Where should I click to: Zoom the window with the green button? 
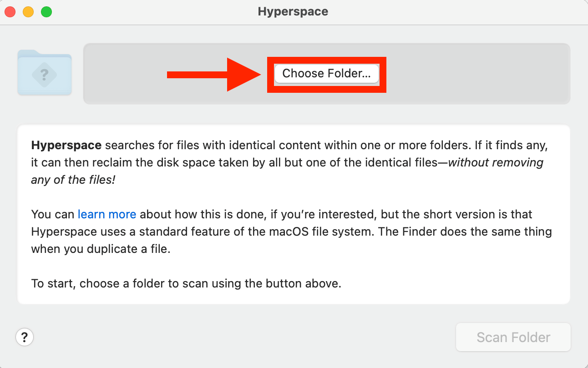[46, 12]
